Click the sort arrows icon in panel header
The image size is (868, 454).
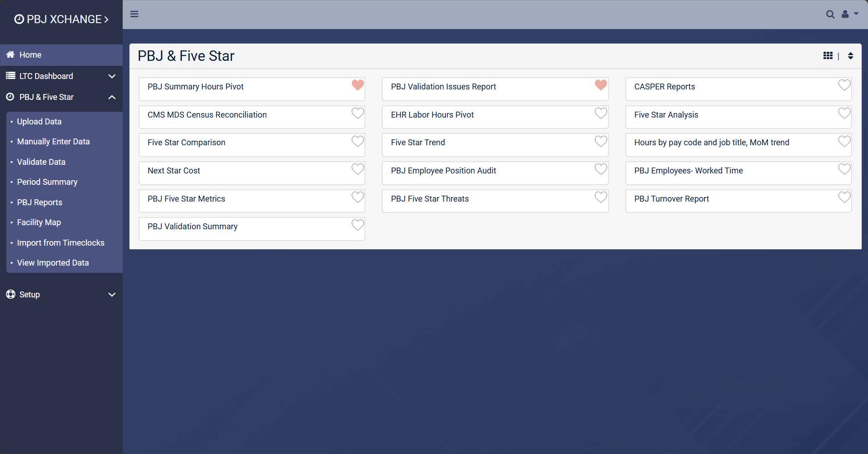(x=850, y=56)
